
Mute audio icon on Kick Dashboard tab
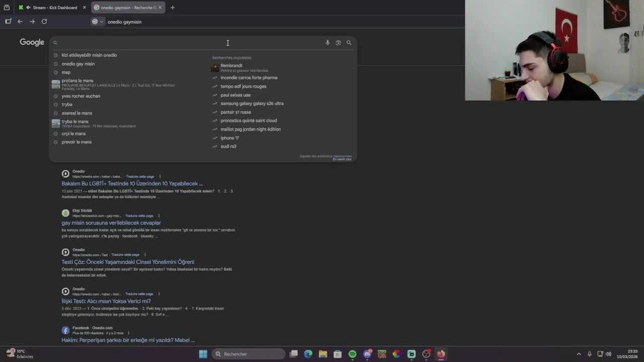pyautogui.click(x=28, y=8)
